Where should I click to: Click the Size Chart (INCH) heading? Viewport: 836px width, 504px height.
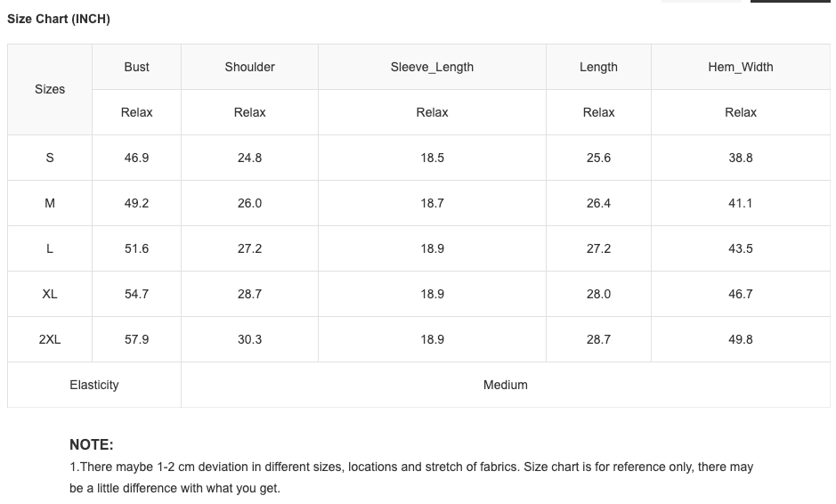59,19
